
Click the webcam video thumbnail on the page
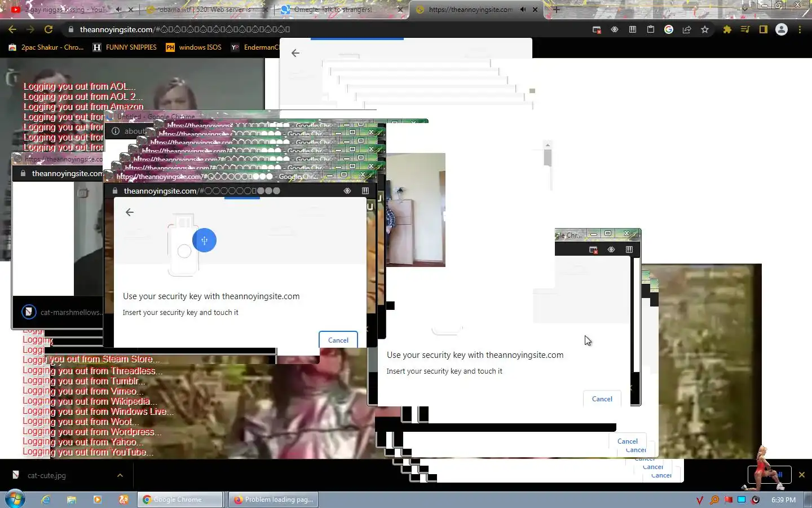416,210
